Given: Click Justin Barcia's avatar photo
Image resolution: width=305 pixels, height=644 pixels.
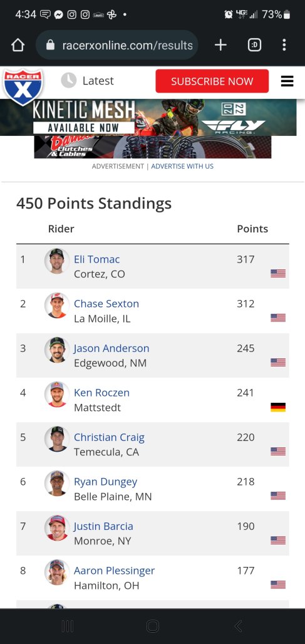Looking at the screenshot, I should pyautogui.click(x=57, y=527).
